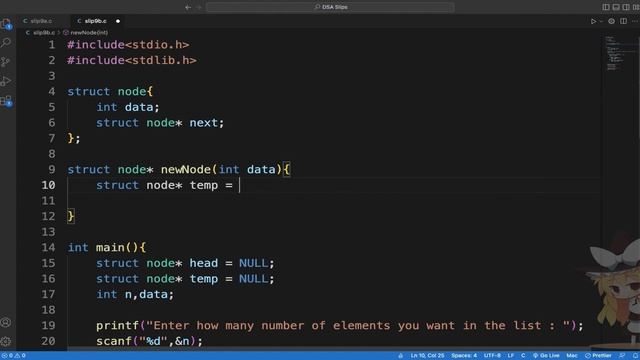Toggle the primary side bar layout icon

[606, 7]
